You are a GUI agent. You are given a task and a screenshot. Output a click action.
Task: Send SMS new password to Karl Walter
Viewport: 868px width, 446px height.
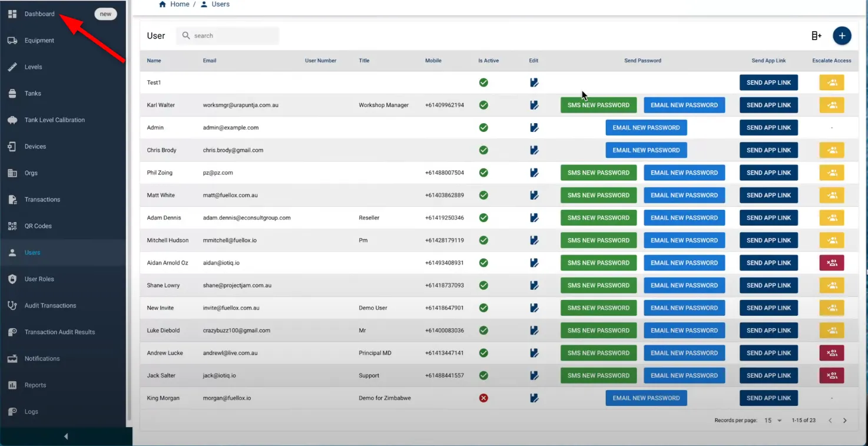pyautogui.click(x=598, y=105)
